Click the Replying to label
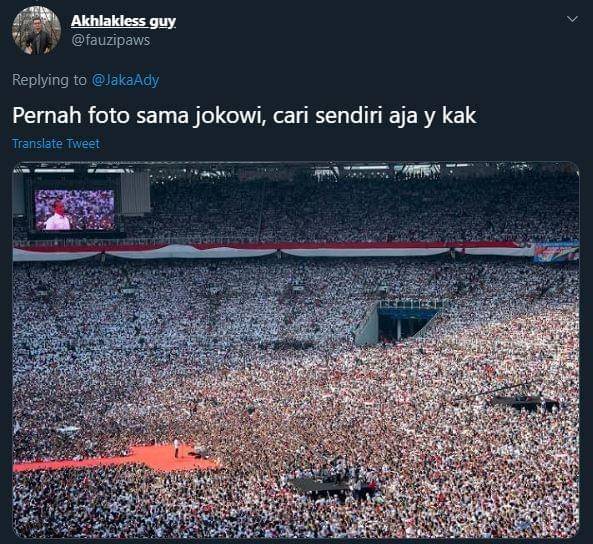593x544 pixels. pos(49,80)
